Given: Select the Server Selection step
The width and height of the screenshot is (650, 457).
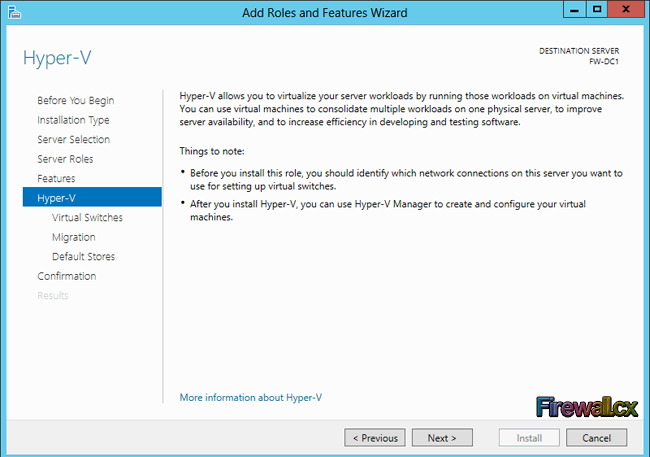Looking at the screenshot, I should [73, 139].
